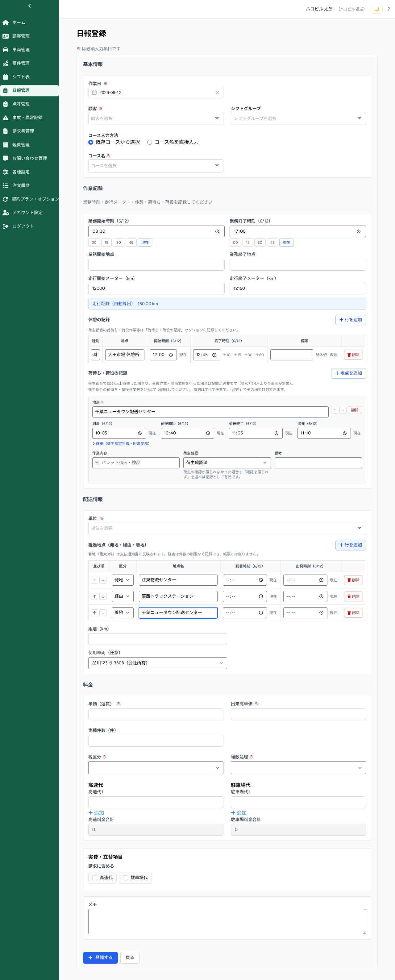This screenshot has width=395, height=980.
Task: Open the 税区分 dropdown
Action: click(x=156, y=768)
